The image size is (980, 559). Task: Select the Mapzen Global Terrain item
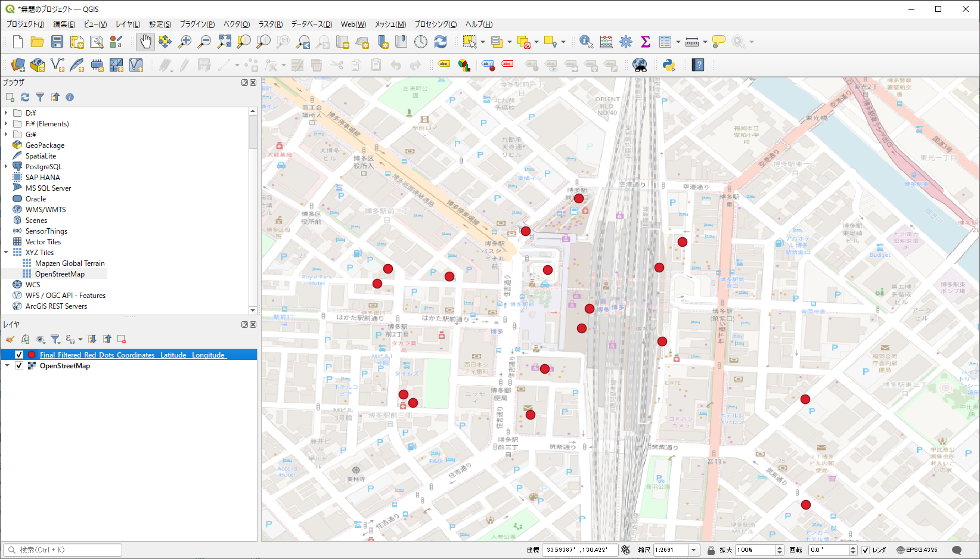70,263
